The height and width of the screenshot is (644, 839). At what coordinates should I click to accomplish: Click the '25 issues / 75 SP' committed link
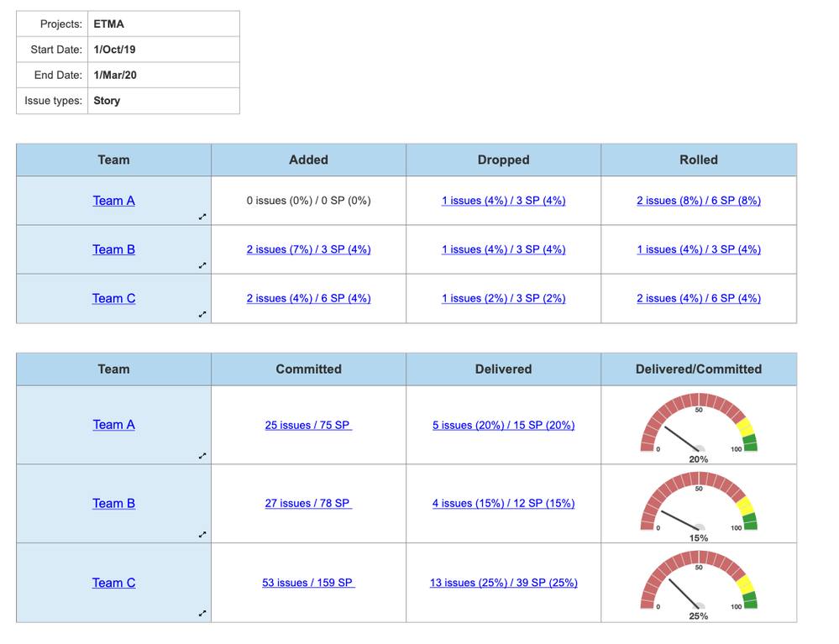point(308,425)
